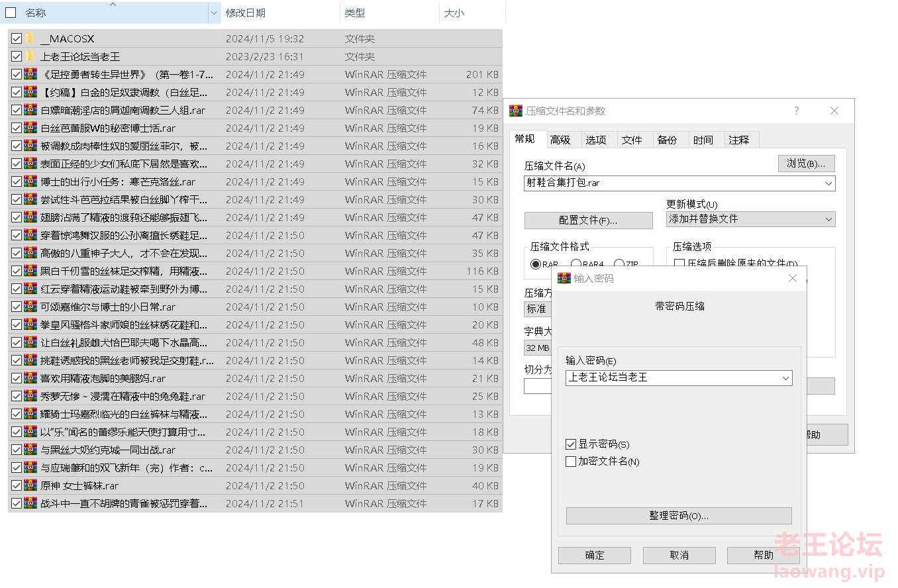This screenshot has height=588, width=898.
Task: Click the WinRAR icon of the 14 KB archive
Action: [30, 360]
